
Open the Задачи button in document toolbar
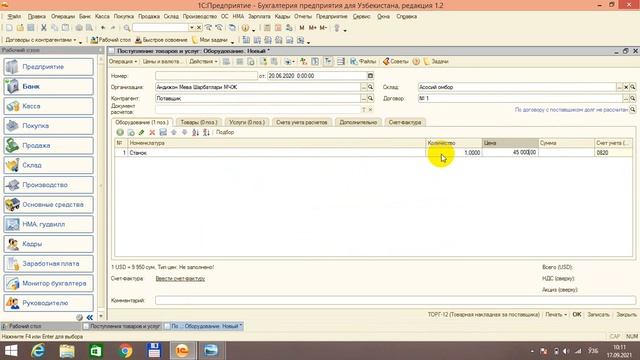(436, 61)
